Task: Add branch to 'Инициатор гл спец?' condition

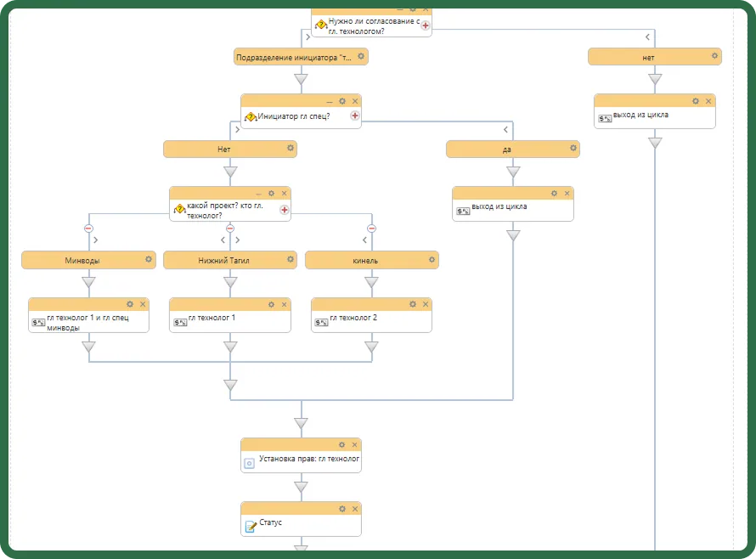Action: tap(355, 116)
